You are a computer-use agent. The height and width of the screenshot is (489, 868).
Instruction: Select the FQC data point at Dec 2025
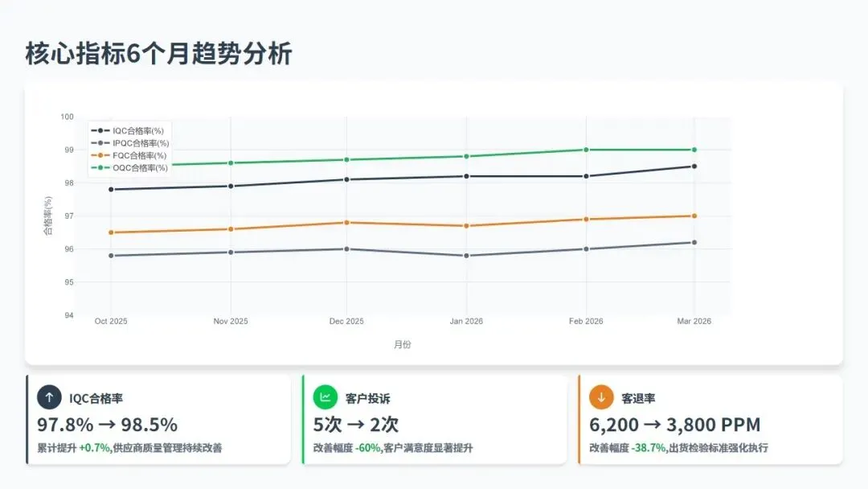click(x=346, y=223)
